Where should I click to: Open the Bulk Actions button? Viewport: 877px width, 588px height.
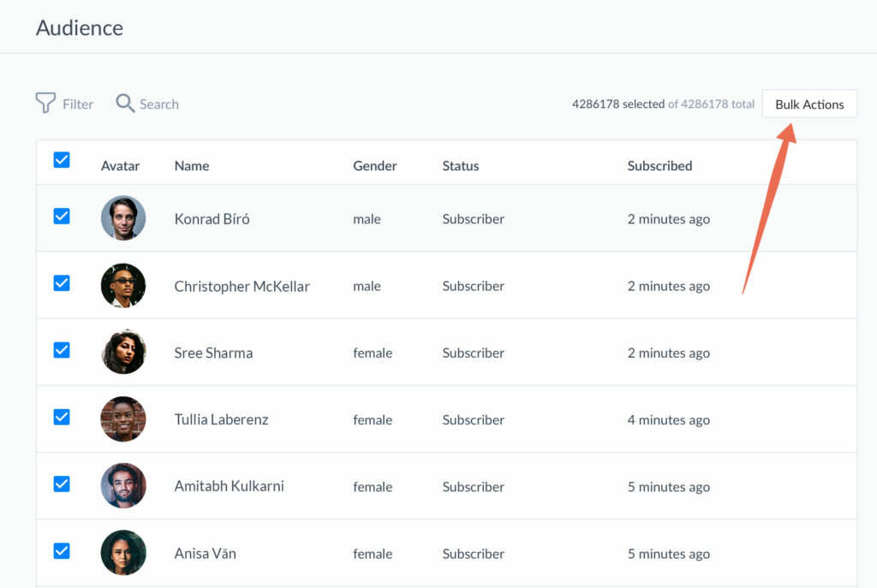click(809, 104)
